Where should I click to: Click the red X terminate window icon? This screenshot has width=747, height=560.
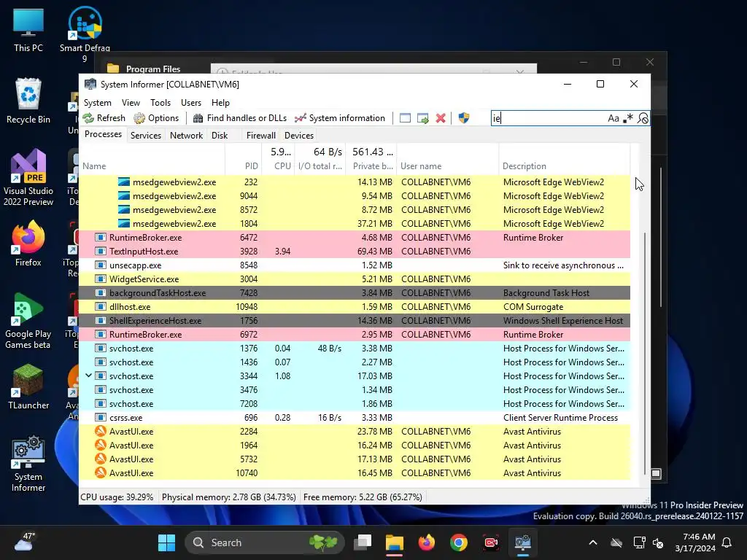point(441,118)
